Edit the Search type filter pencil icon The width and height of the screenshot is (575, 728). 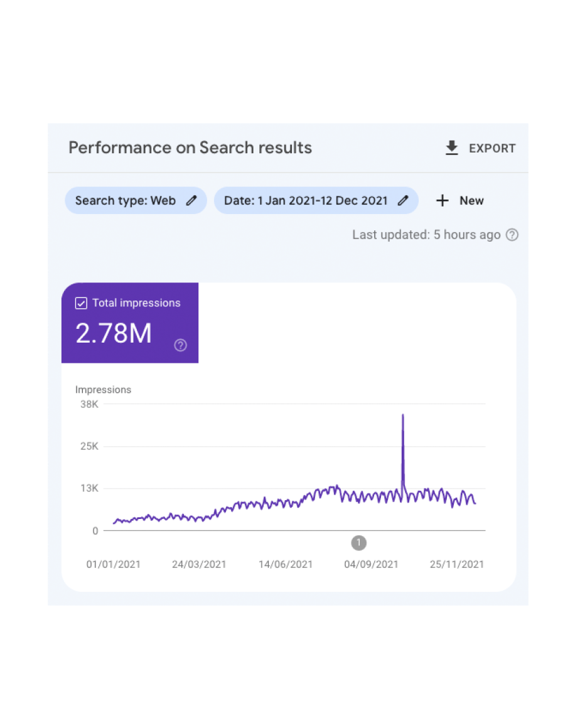(x=191, y=201)
